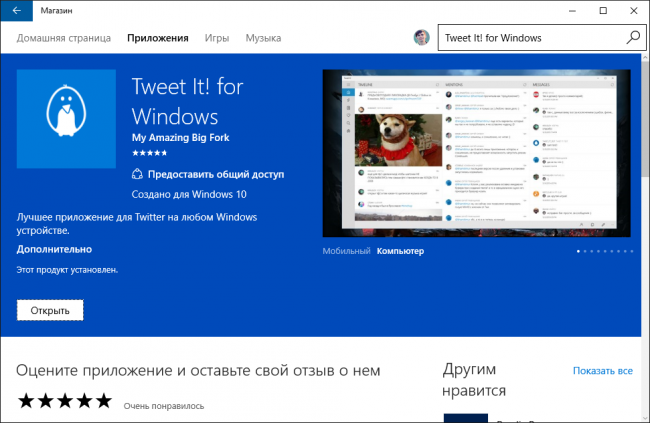The image size is (650, 423).
Task: Open the Показать все link
Action: [x=603, y=371]
